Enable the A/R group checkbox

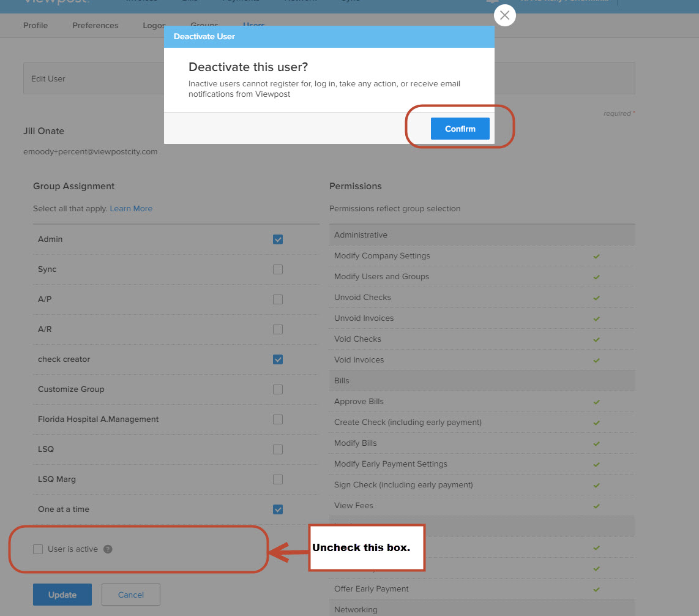[x=278, y=329]
